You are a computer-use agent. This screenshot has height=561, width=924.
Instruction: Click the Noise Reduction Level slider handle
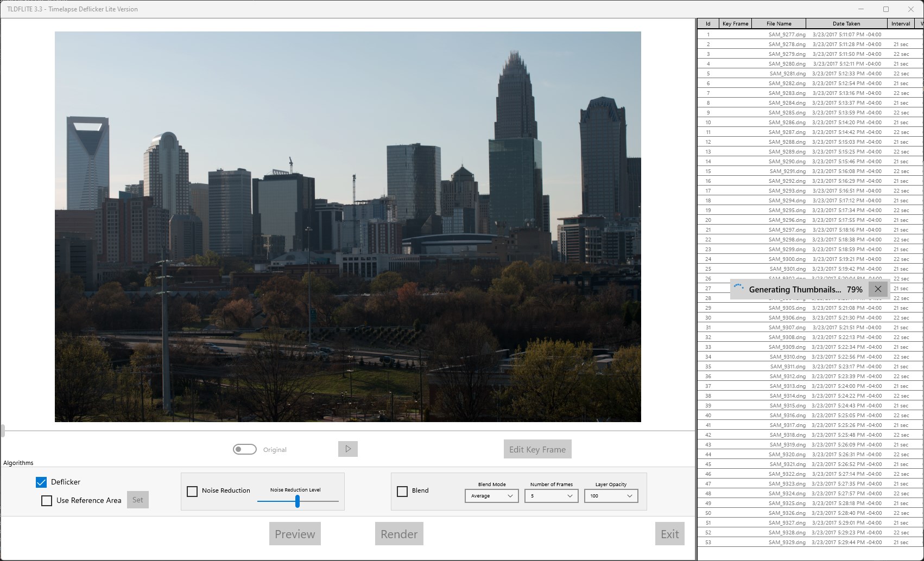(x=298, y=501)
